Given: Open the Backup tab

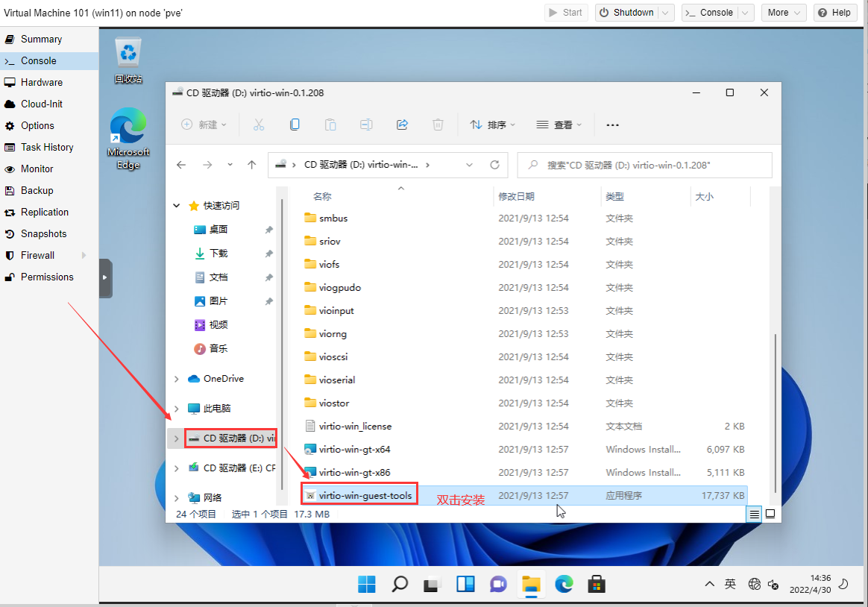Looking at the screenshot, I should coord(49,190).
